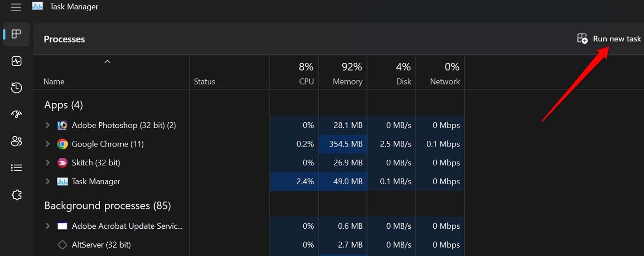The height and width of the screenshot is (256, 644).
Task: Open the hamburger navigation menu
Action: [x=16, y=7]
